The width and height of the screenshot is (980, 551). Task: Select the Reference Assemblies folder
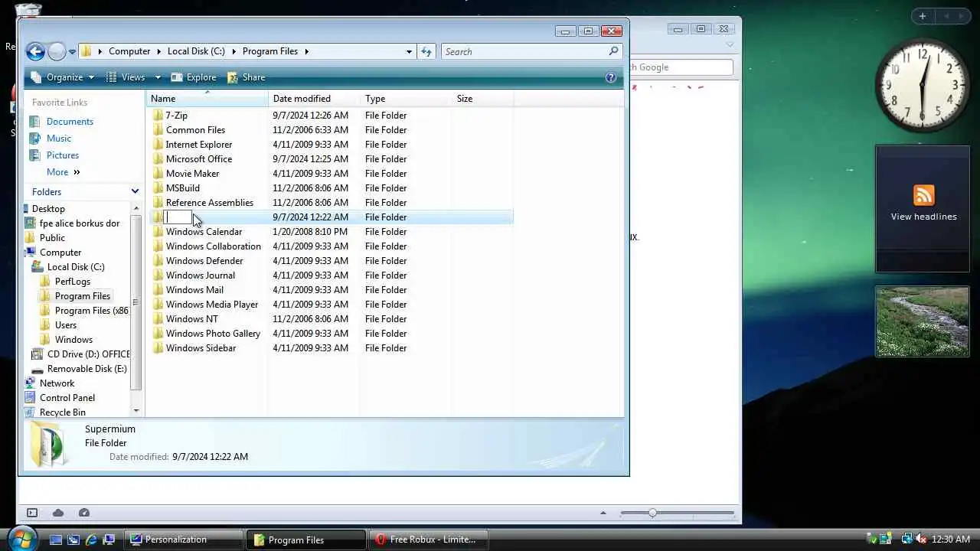209,203
